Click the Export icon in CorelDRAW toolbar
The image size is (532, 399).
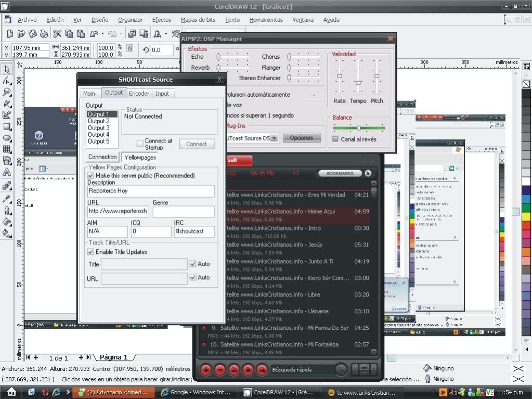(144, 34)
